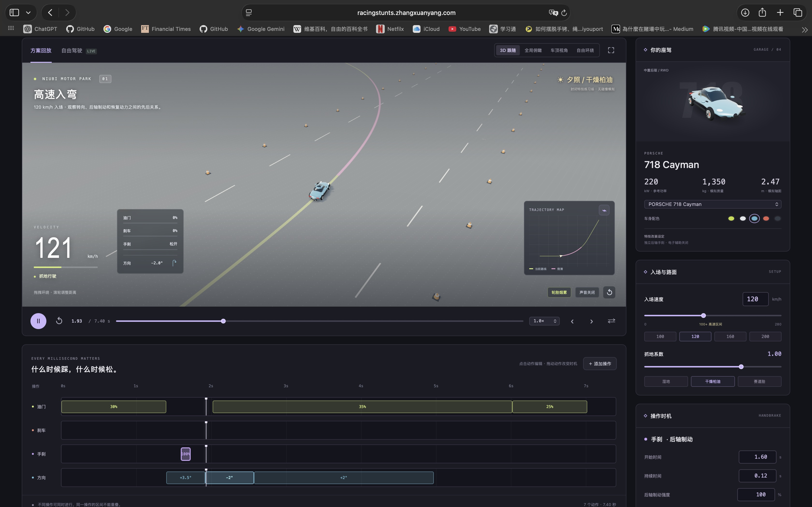Open the 1.0× playback speed selector
Image resolution: width=812 pixels, height=507 pixels.
click(544, 321)
